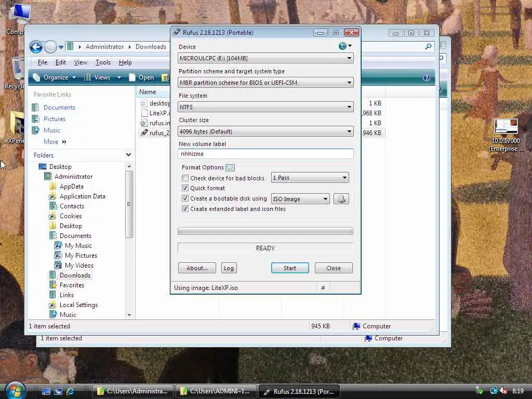The width and height of the screenshot is (532, 399).
Task: Click the ISO image select disc icon
Action: point(341,199)
